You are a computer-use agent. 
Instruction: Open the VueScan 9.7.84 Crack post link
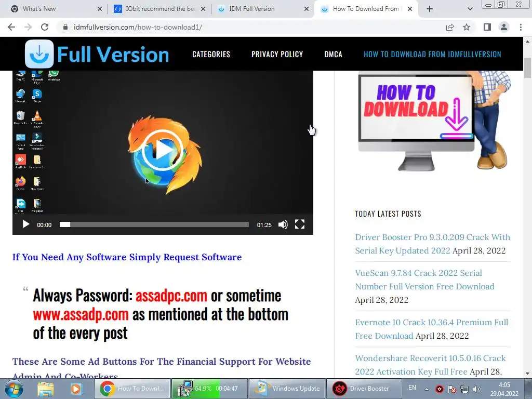(424, 280)
